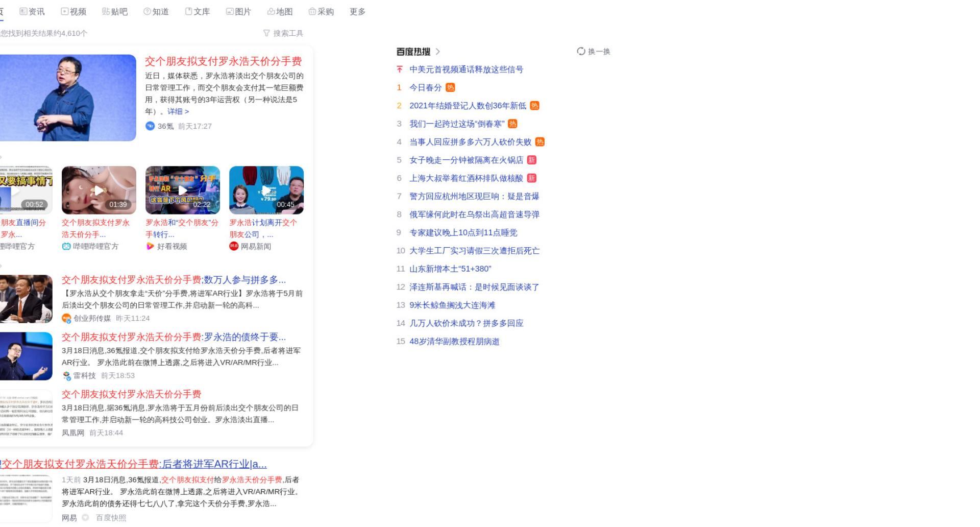The width and height of the screenshot is (980, 527).
Task: Open hot topic 泽连斯基再喊话：是时候见面谈谈了
Action: click(x=474, y=287)
